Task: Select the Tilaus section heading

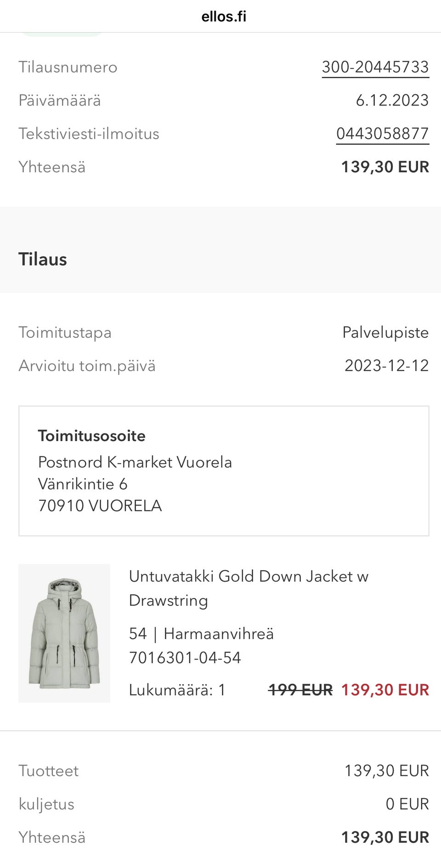Action: point(43,259)
